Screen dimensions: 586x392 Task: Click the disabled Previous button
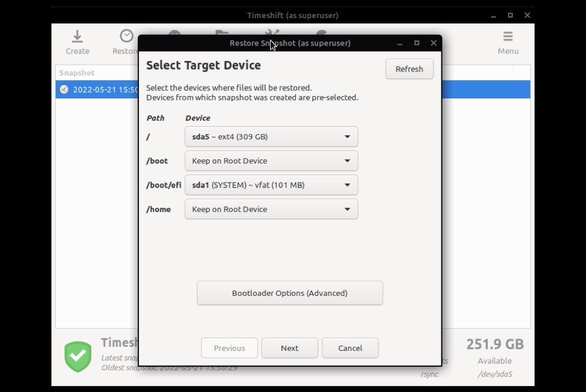pyautogui.click(x=229, y=348)
